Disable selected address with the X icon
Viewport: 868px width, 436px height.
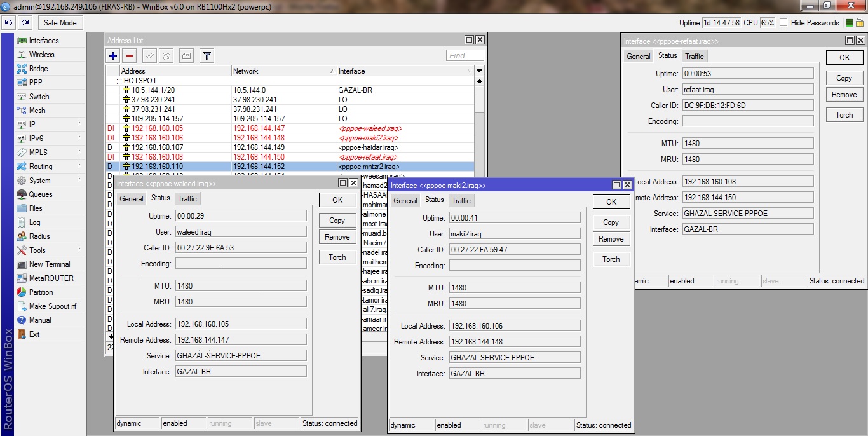pos(166,56)
